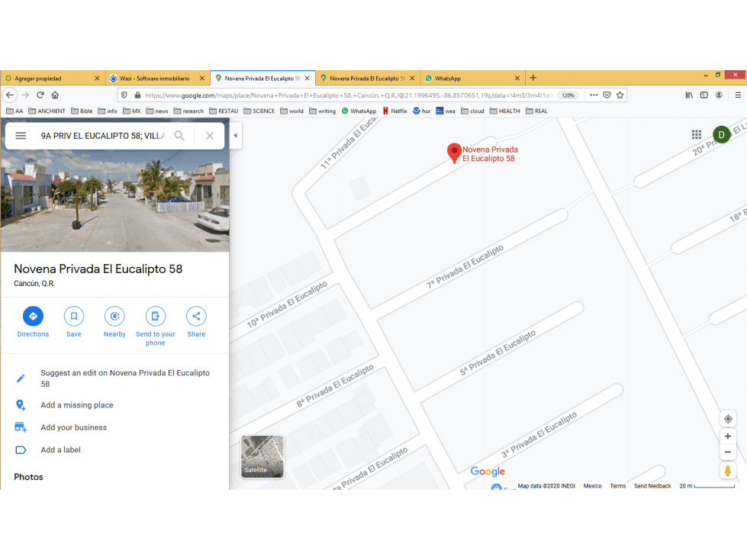Viewport: 747px width, 560px height.
Task: Clear search with the X button
Action: (210, 136)
